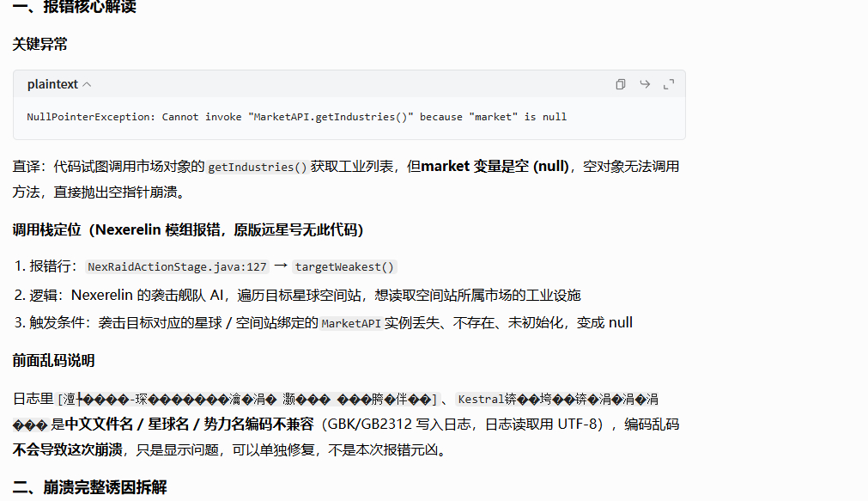Click bold text '不会导致这次崩溃'

click(x=68, y=450)
